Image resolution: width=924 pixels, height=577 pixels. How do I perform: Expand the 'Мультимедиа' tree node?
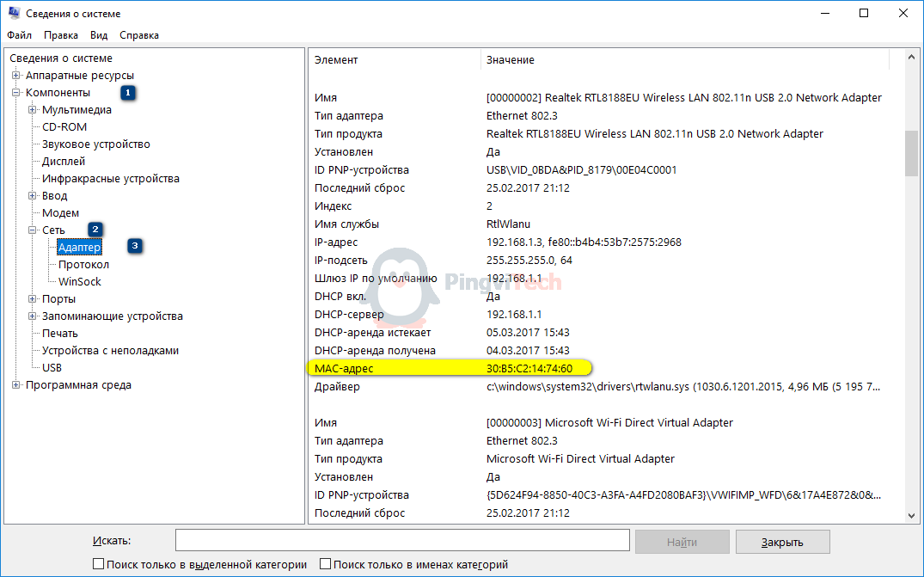33,110
